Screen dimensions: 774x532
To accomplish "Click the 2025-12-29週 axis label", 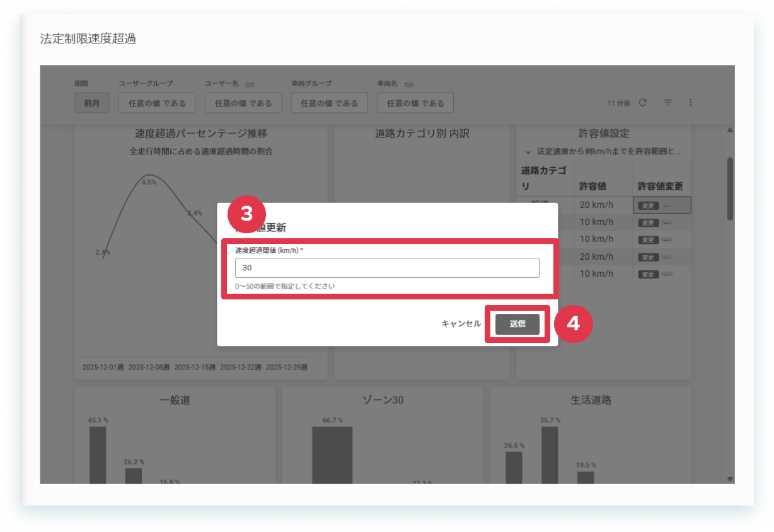I will tap(287, 367).
